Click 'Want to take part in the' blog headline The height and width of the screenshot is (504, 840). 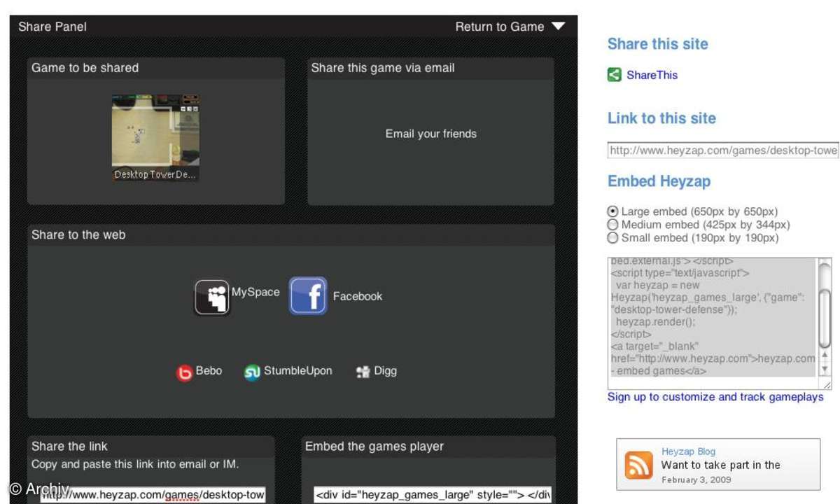(721, 465)
